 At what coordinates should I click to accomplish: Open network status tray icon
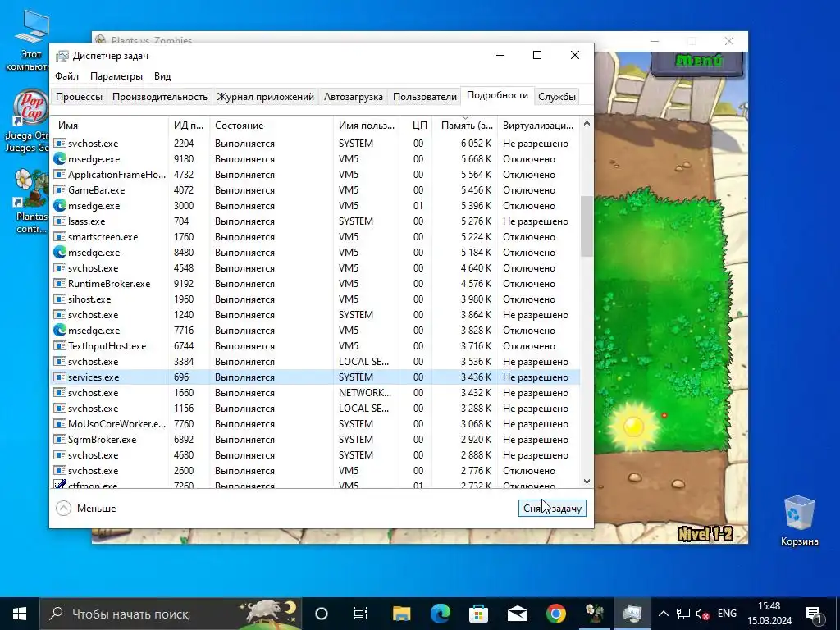click(683, 614)
